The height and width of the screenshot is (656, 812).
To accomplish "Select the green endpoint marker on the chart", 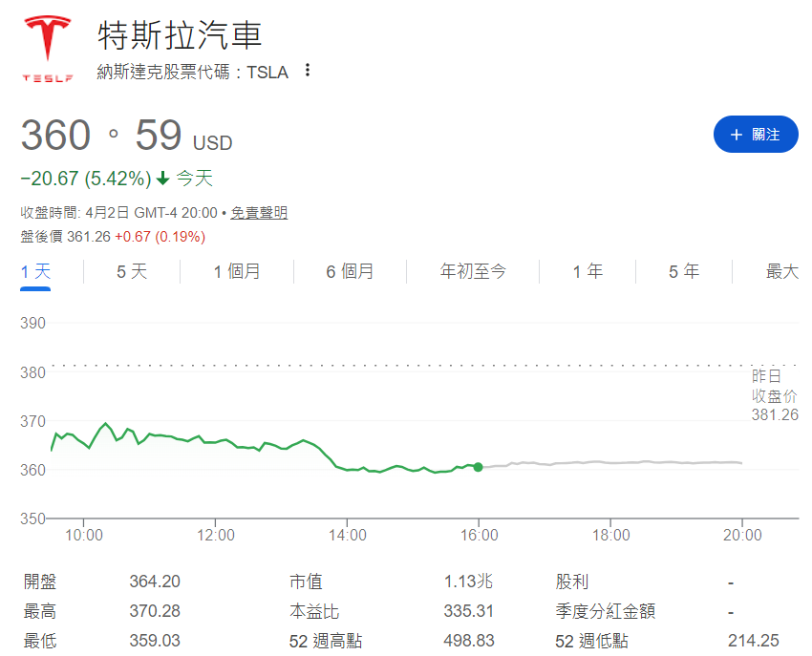I will click(x=477, y=467).
